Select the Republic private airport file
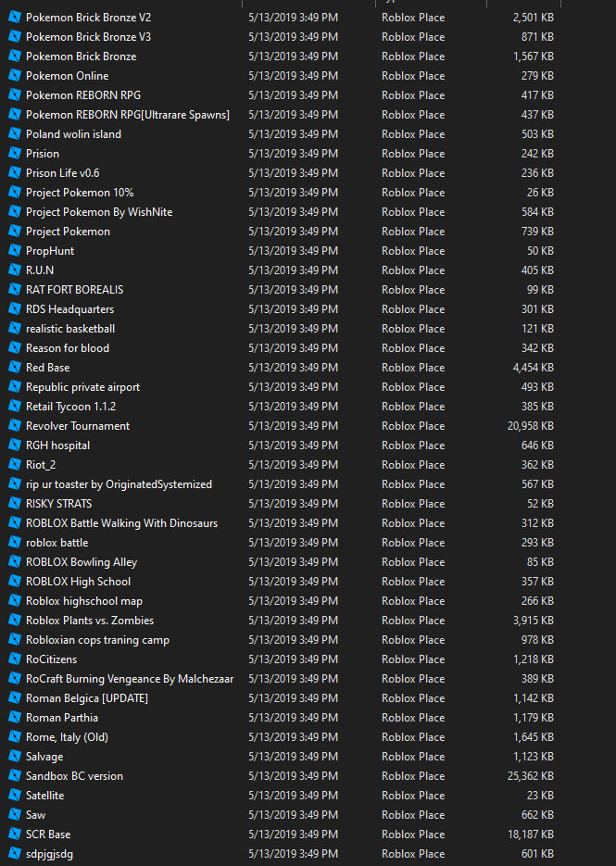616x866 pixels. tap(82, 387)
